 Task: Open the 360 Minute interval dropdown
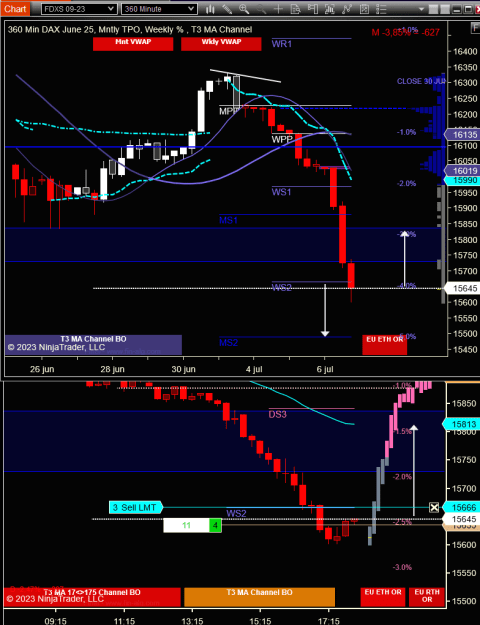tap(159, 9)
